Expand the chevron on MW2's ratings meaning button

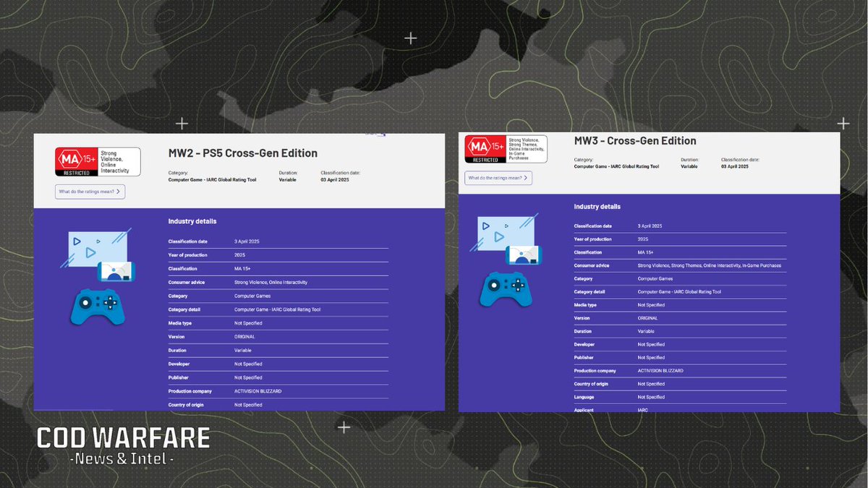click(118, 191)
